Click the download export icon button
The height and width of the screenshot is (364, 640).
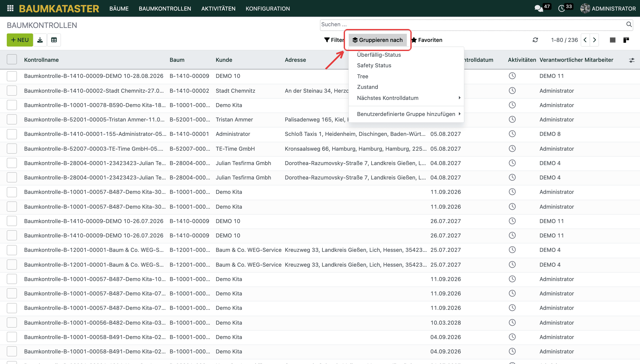[40, 40]
